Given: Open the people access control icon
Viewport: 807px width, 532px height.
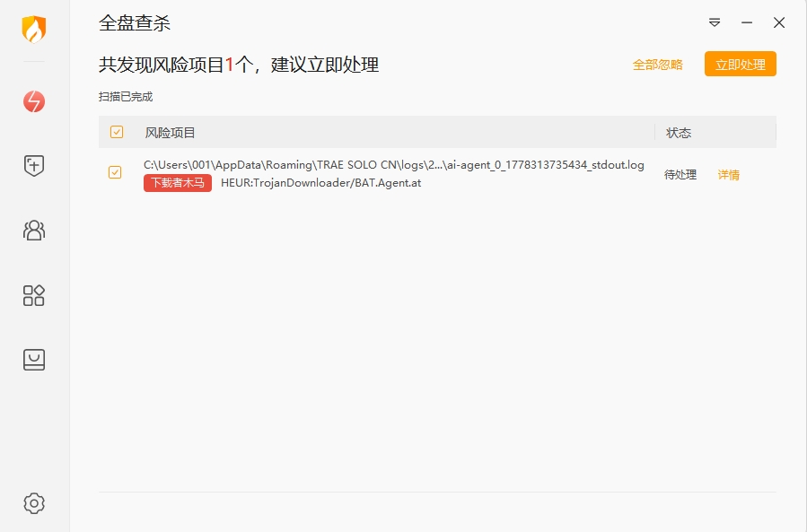Looking at the screenshot, I should point(34,231).
